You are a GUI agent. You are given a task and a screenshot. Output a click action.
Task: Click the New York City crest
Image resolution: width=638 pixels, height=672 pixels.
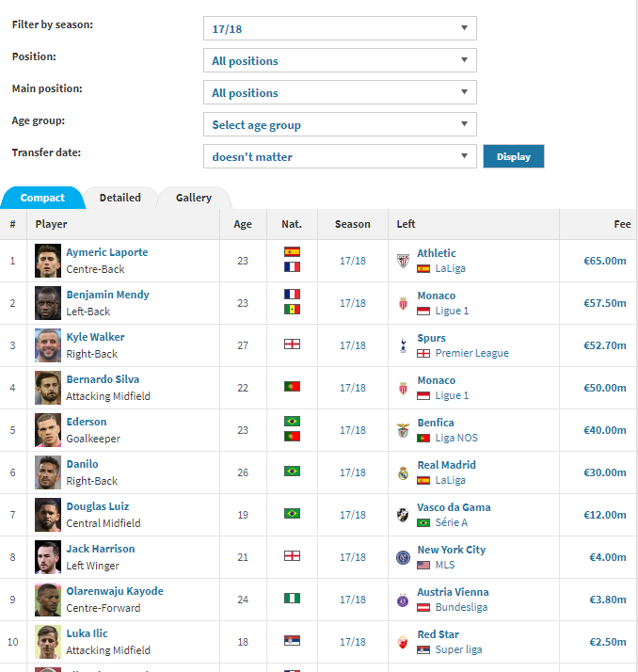pos(403,557)
